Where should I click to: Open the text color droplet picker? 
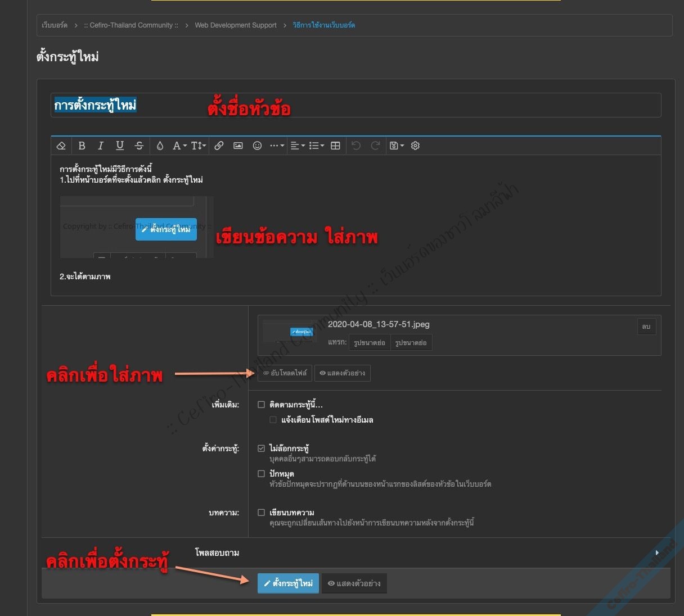click(x=160, y=146)
